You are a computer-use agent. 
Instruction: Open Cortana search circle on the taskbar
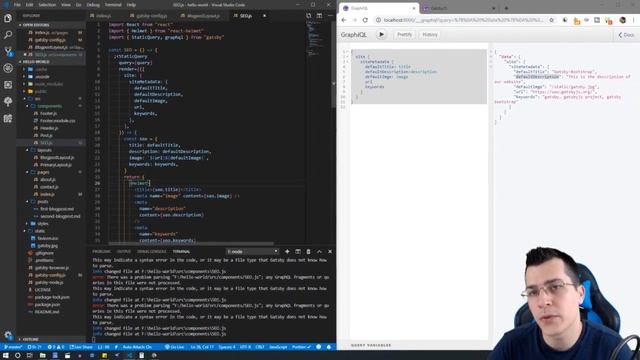tap(18, 356)
